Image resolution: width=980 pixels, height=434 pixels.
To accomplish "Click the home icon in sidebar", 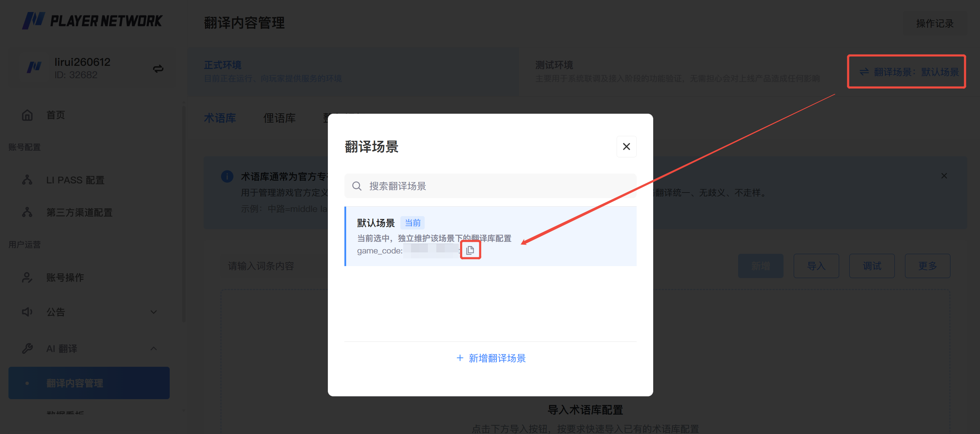I will (27, 115).
